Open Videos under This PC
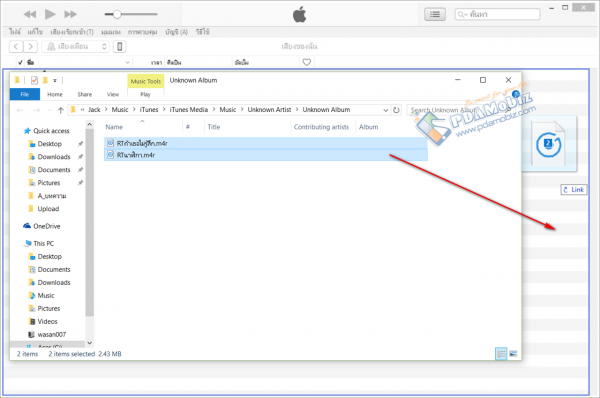The image size is (600, 398). [47, 321]
